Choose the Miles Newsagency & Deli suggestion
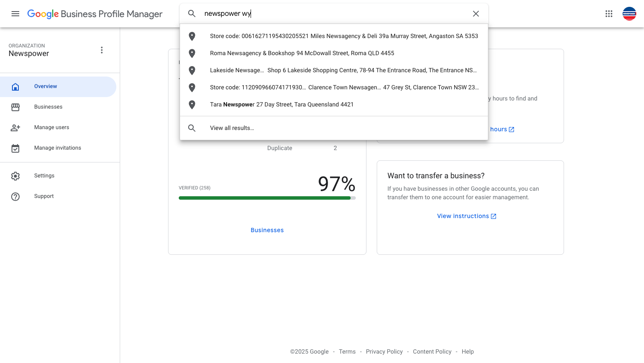The image size is (644, 363). [x=334, y=36]
